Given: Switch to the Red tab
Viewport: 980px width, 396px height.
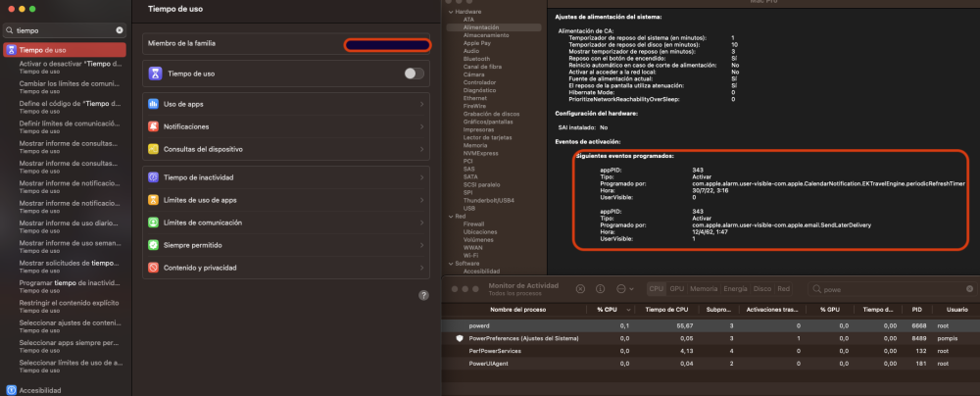Looking at the screenshot, I should (x=784, y=289).
